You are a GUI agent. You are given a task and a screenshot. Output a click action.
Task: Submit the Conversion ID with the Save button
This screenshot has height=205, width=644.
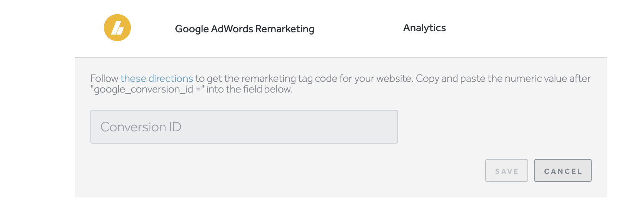click(x=507, y=170)
